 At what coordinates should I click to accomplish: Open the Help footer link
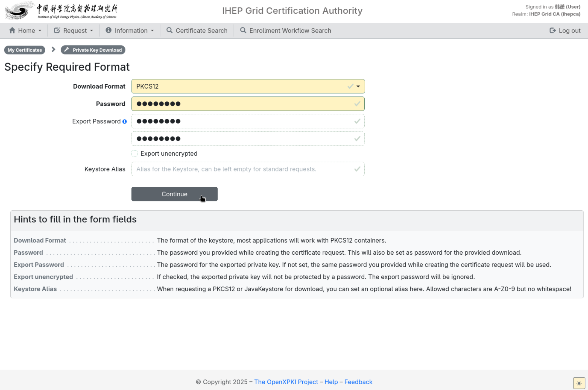(331, 382)
